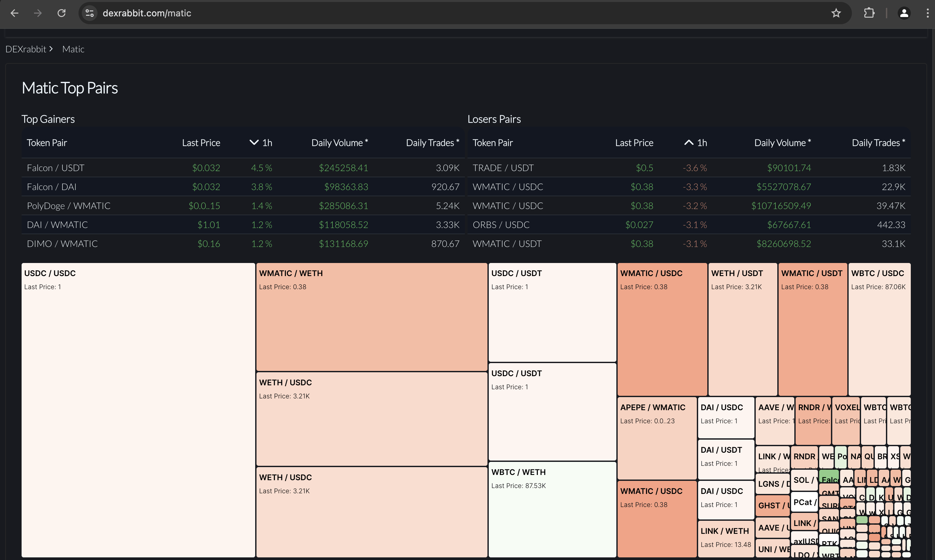Select the DAI / USDC tile above DAI / USDT
Screen dimensions: 935x560
pyautogui.click(x=726, y=417)
